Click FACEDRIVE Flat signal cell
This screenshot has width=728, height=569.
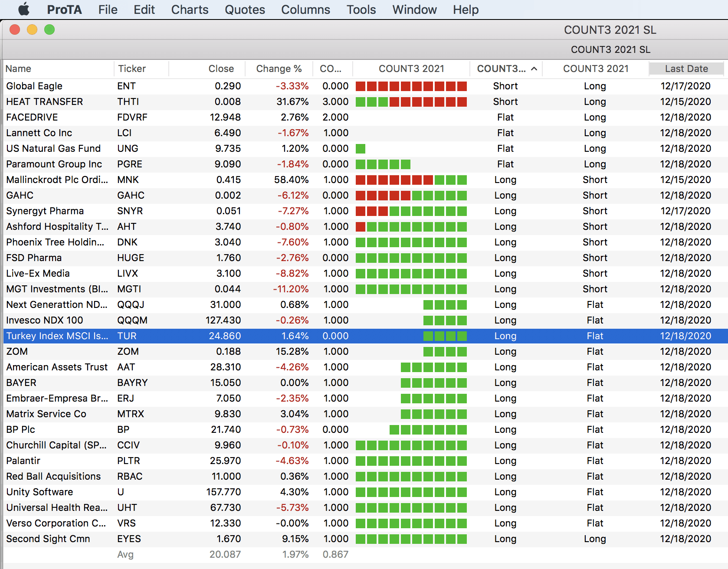click(505, 117)
